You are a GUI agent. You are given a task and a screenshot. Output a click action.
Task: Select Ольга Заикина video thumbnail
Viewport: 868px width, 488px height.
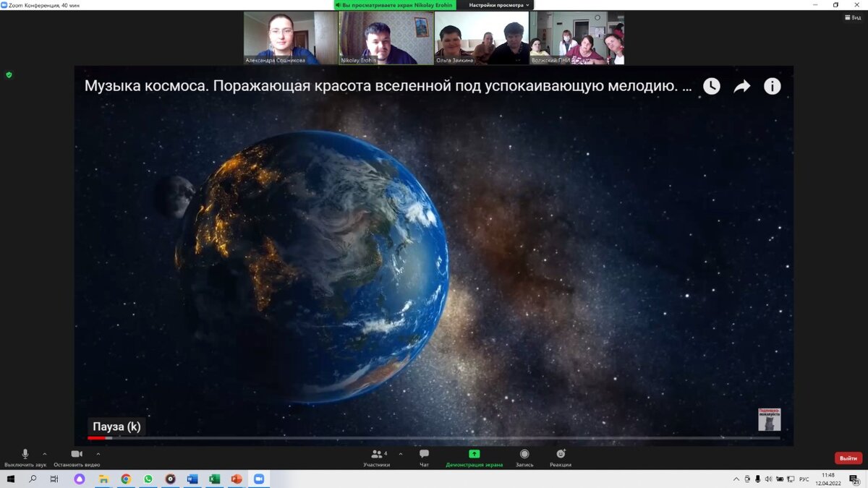point(481,38)
